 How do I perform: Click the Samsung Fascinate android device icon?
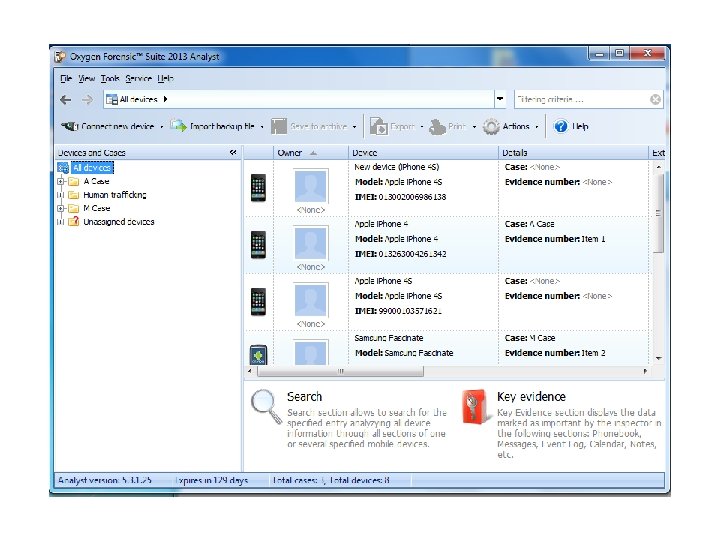(x=258, y=355)
